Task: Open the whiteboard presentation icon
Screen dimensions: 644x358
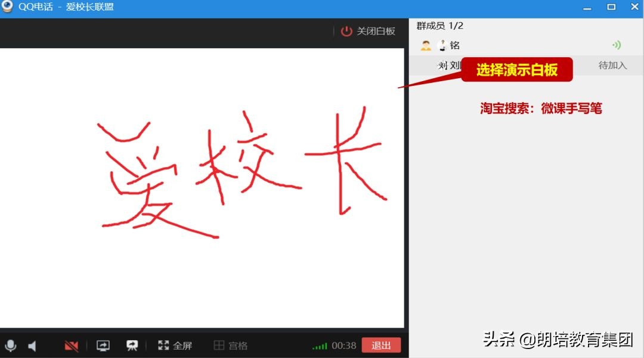Action: pyautogui.click(x=131, y=345)
